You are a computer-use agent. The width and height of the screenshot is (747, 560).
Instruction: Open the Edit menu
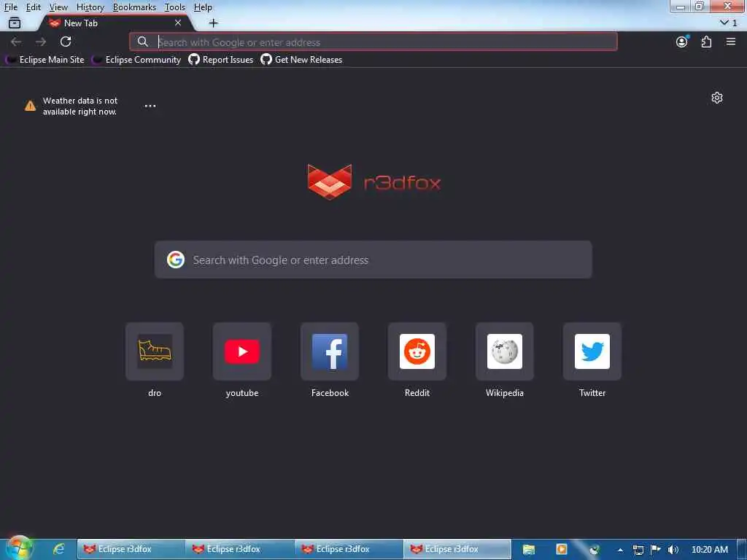tap(34, 7)
